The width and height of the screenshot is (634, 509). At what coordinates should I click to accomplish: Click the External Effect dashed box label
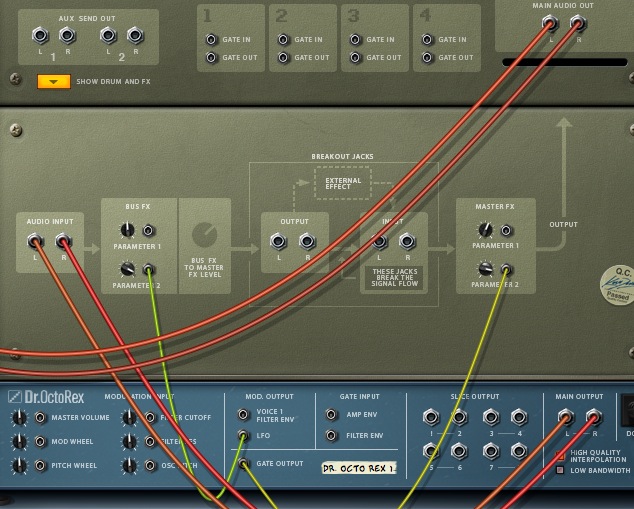343,184
